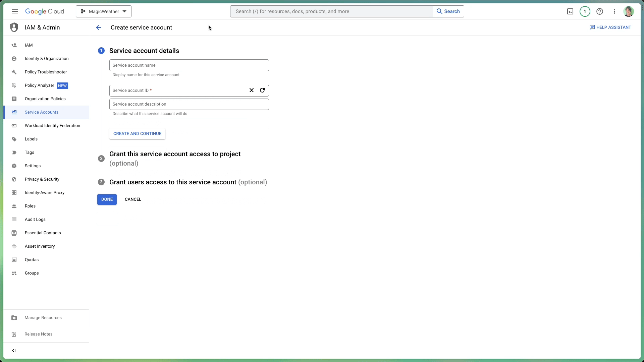The image size is (644, 362).
Task: Clear the Service account ID field
Action: coord(252,90)
